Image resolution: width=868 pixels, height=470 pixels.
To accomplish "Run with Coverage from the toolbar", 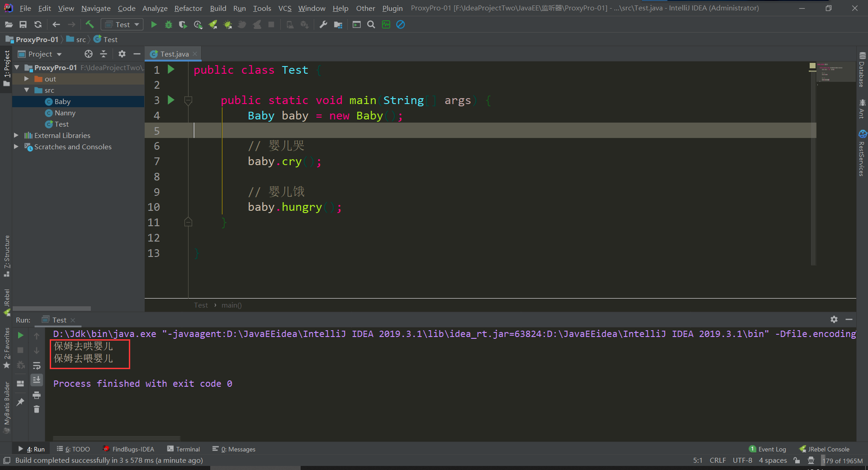I will [x=183, y=24].
